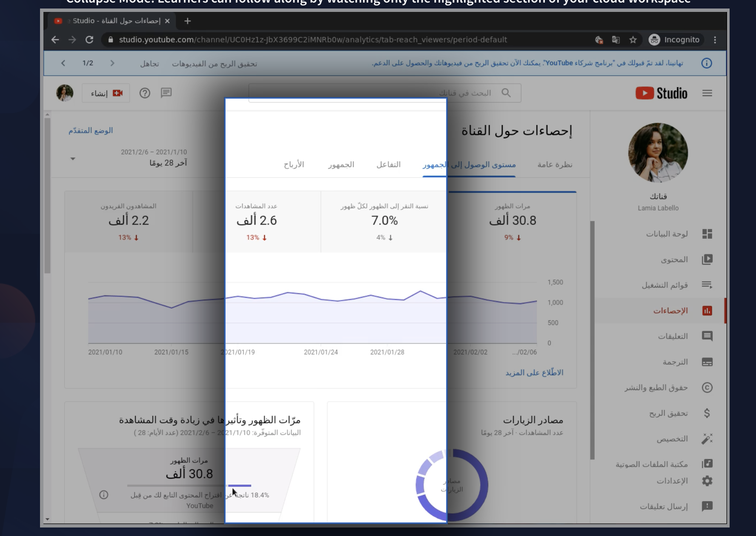This screenshot has height=536, width=756.
Task: Select Views metric card (عدد المشاهدات)
Action: point(256,222)
